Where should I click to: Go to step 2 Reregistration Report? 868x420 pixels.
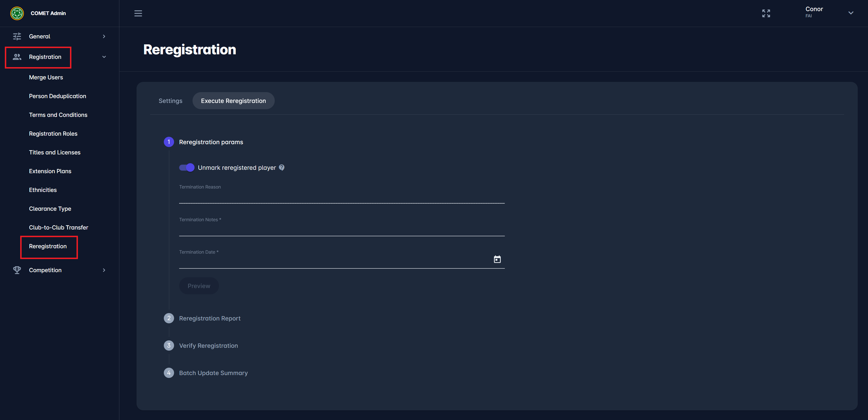[x=210, y=318]
